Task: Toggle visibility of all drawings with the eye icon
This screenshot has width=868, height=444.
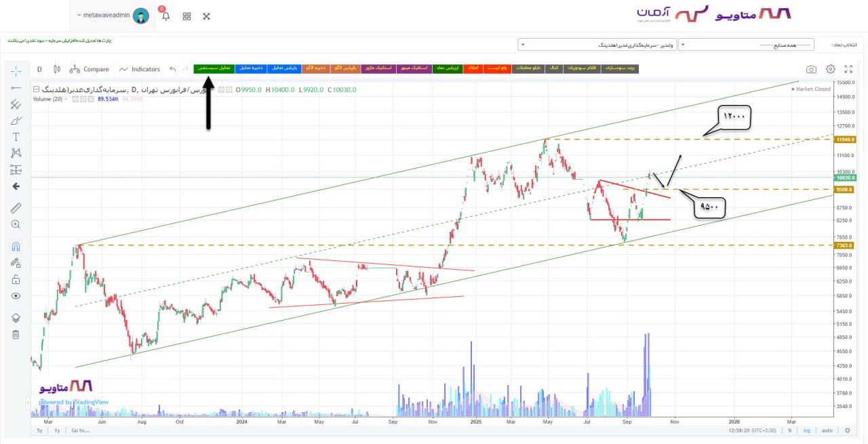Action: [x=16, y=296]
